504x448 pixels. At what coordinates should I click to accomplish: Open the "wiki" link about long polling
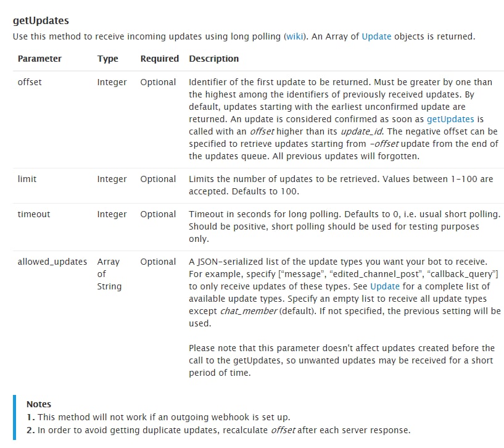(295, 36)
